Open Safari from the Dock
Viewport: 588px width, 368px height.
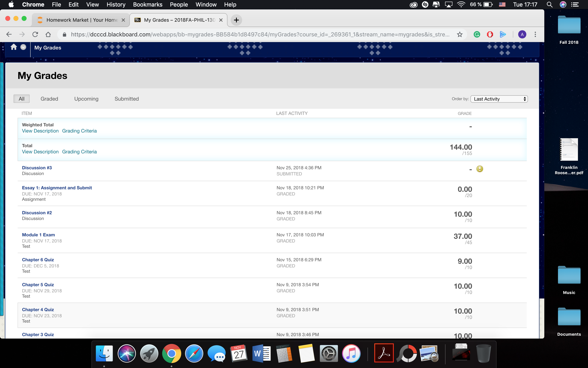pyautogui.click(x=194, y=353)
